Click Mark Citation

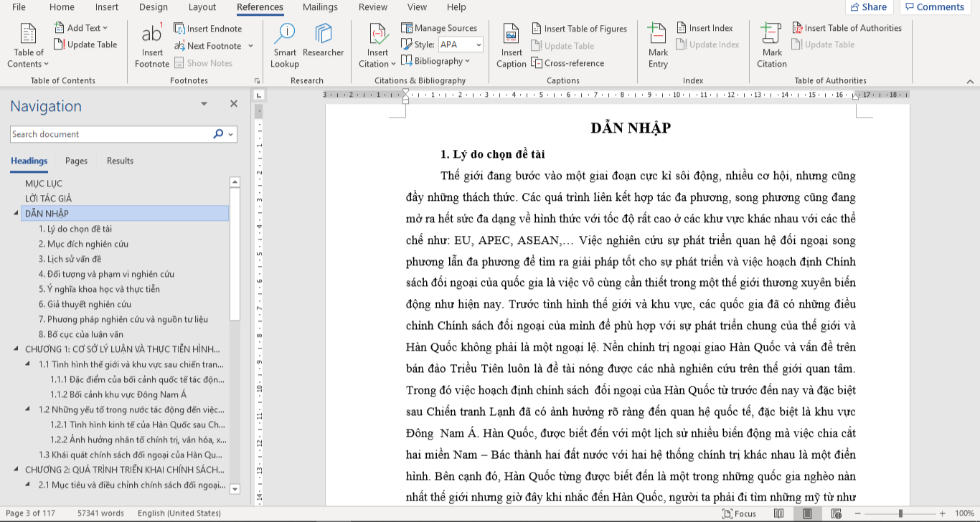click(772, 46)
